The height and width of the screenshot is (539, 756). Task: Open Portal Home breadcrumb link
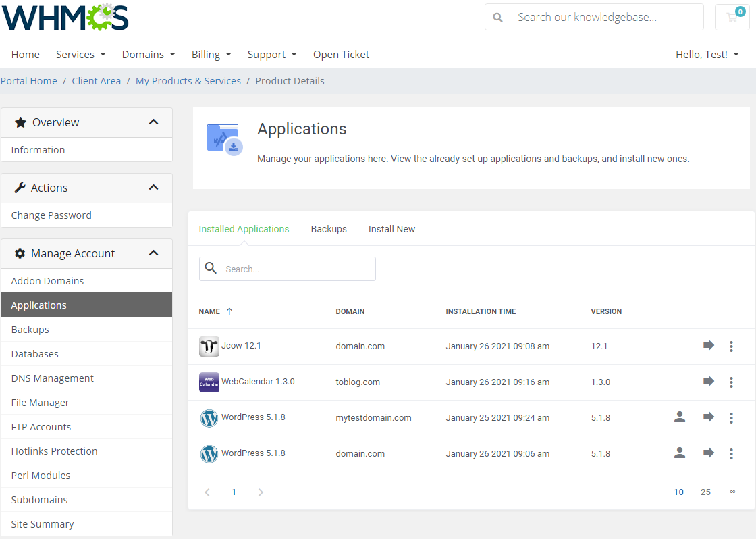pos(29,81)
